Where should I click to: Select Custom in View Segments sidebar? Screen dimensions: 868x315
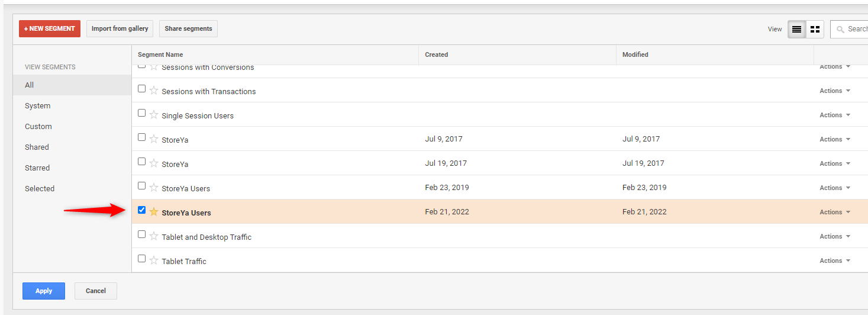[x=38, y=126]
